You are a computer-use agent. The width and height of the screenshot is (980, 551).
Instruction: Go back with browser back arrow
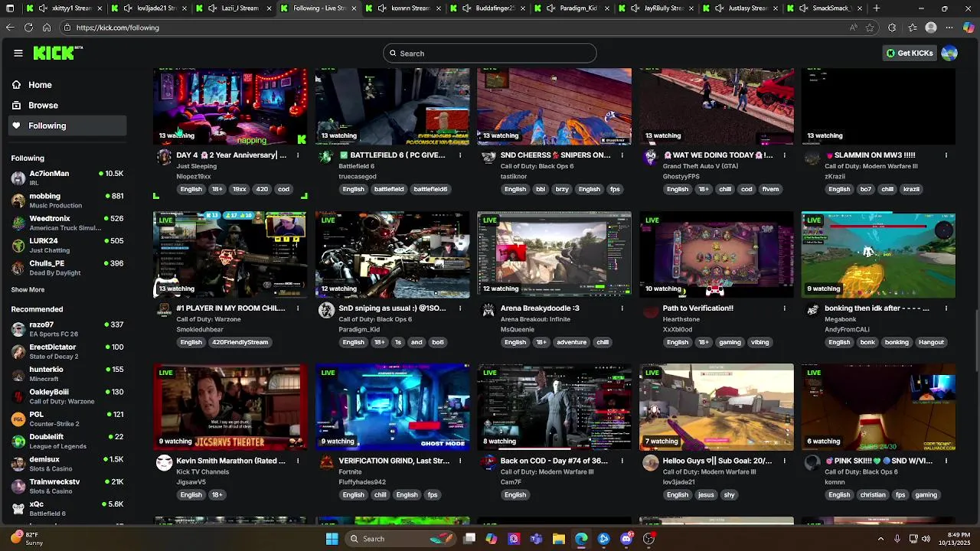click(x=10, y=28)
